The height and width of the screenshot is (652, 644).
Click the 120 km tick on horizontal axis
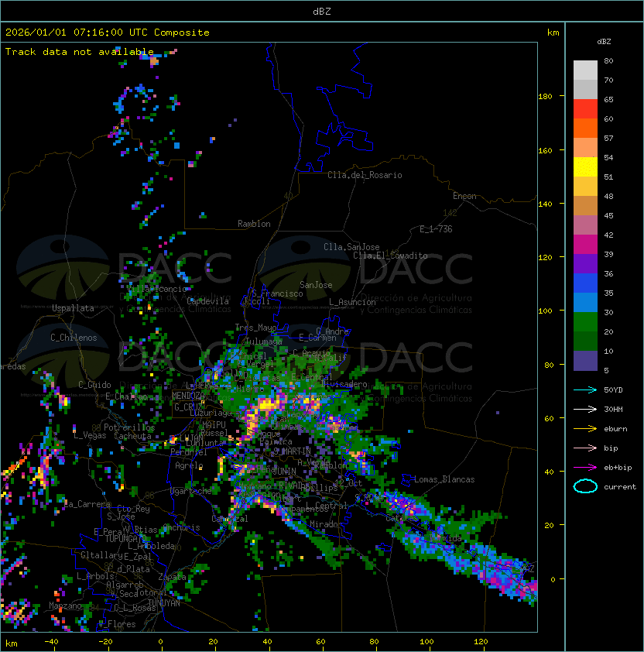pyautogui.click(x=481, y=642)
